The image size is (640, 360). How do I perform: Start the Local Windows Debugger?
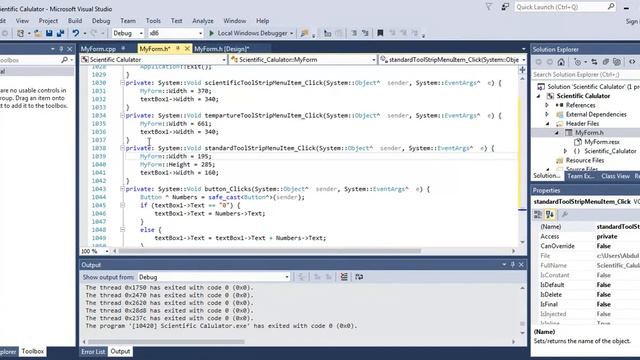tap(248, 33)
